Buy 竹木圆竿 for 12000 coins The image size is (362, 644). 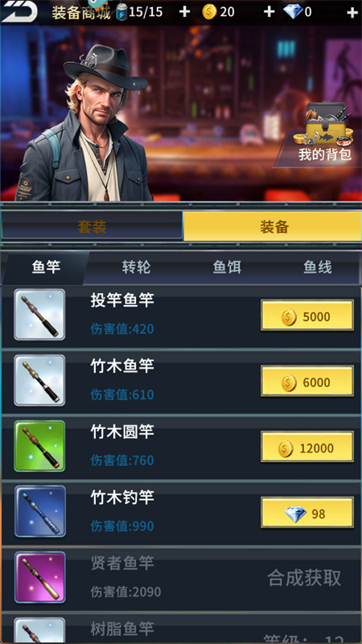[307, 447]
